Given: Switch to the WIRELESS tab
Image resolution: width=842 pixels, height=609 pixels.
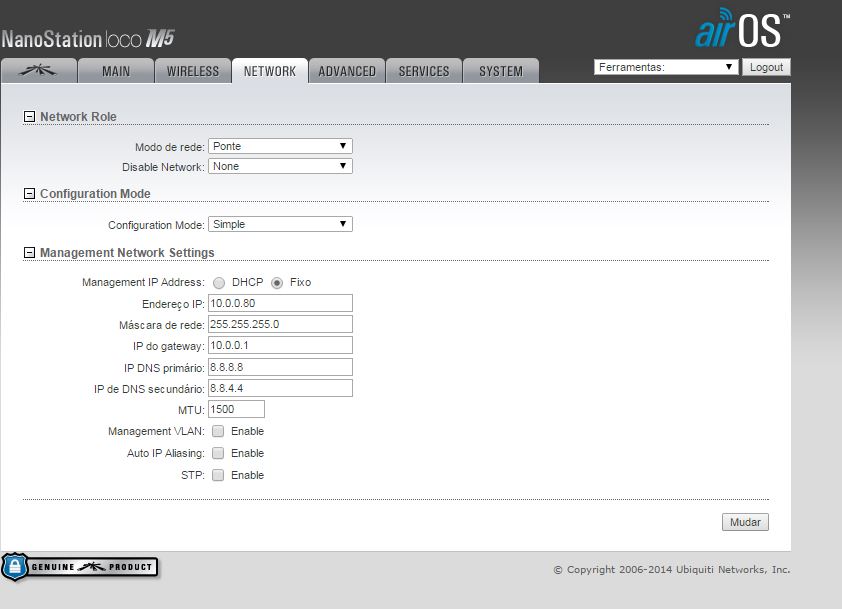Looking at the screenshot, I should (x=193, y=71).
